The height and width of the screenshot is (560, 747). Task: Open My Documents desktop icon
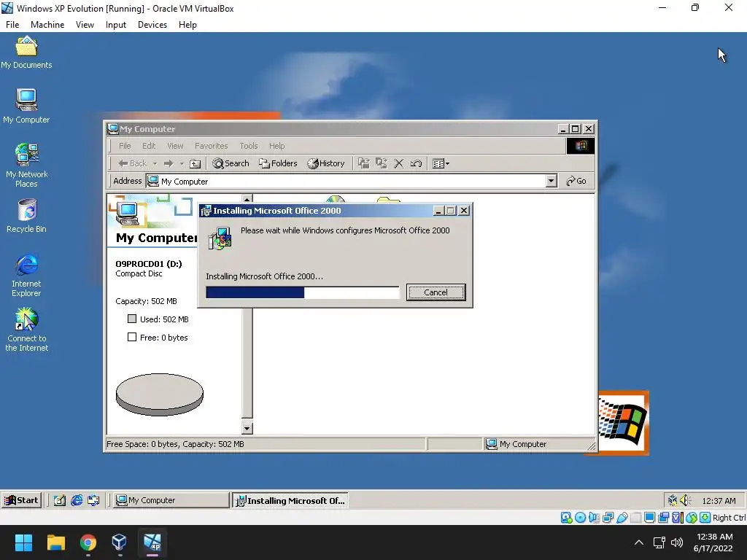click(26, 52)
